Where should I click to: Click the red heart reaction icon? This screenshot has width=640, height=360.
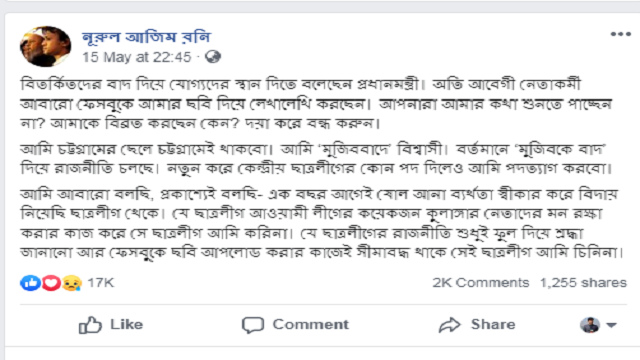(x=51, y=282)
